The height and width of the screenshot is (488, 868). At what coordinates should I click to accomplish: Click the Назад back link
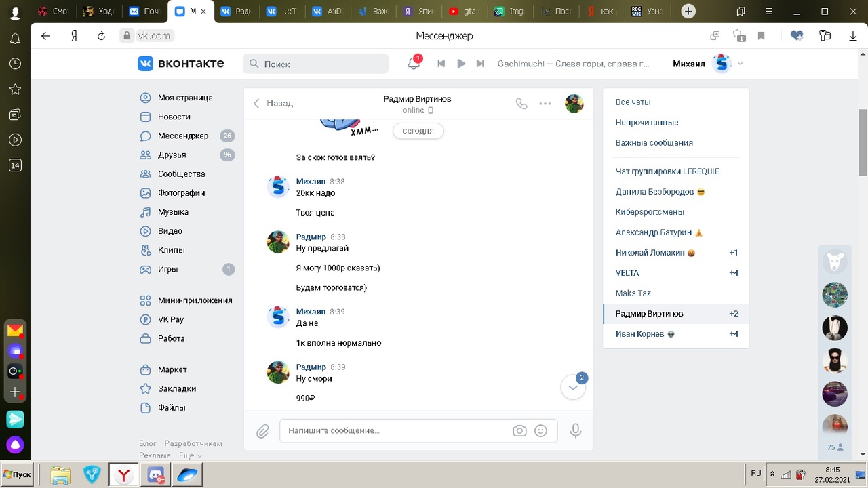click(x=273, y=103)
